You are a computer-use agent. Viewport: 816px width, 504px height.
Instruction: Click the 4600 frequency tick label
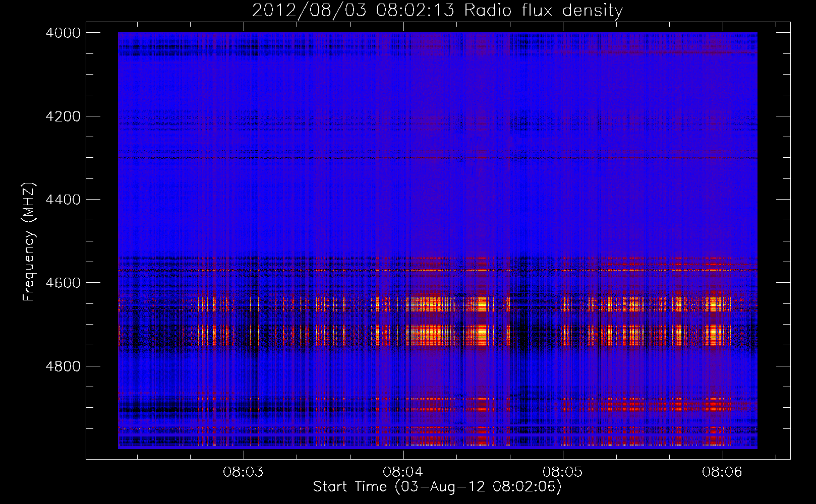point(63,283)
